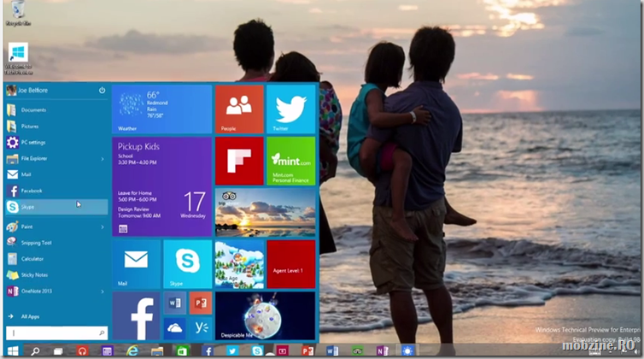Open the Mail tile
The height and width of the screenshot is (359, 644).
coord(136,263)
